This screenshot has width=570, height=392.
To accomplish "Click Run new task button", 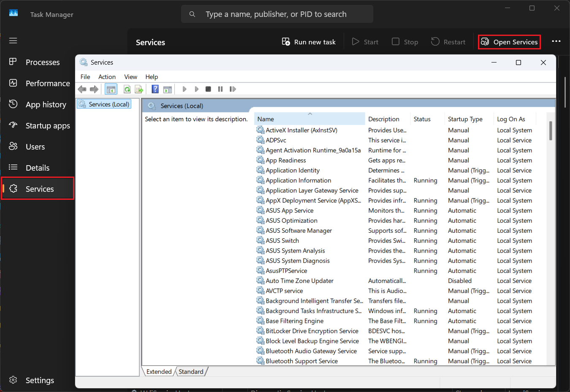I will [309, 42].
